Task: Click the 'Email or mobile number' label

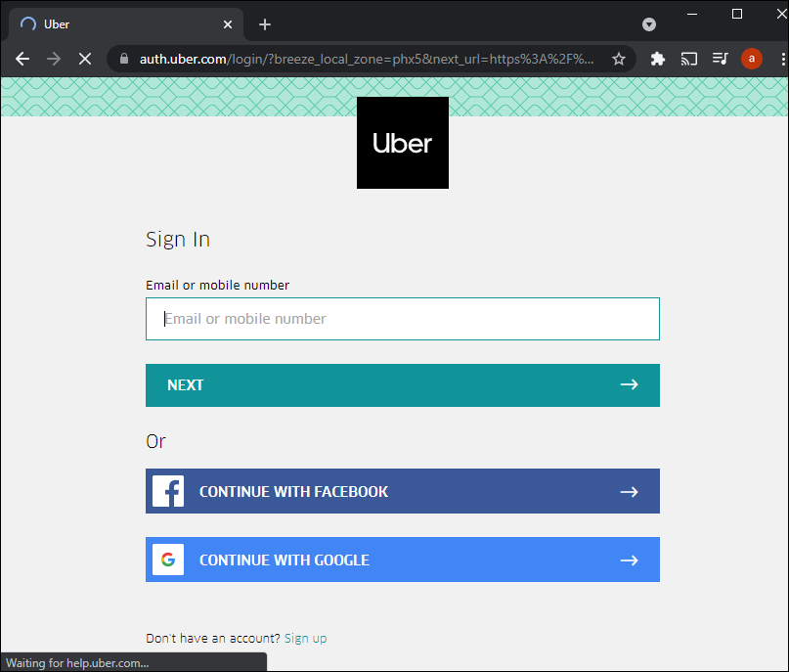Action: [217, 286]
